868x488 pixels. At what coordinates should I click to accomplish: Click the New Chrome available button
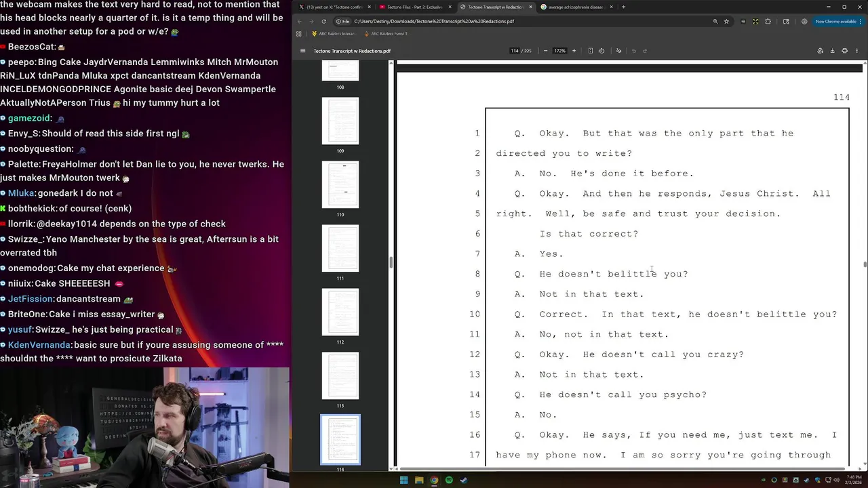point(837,21)
